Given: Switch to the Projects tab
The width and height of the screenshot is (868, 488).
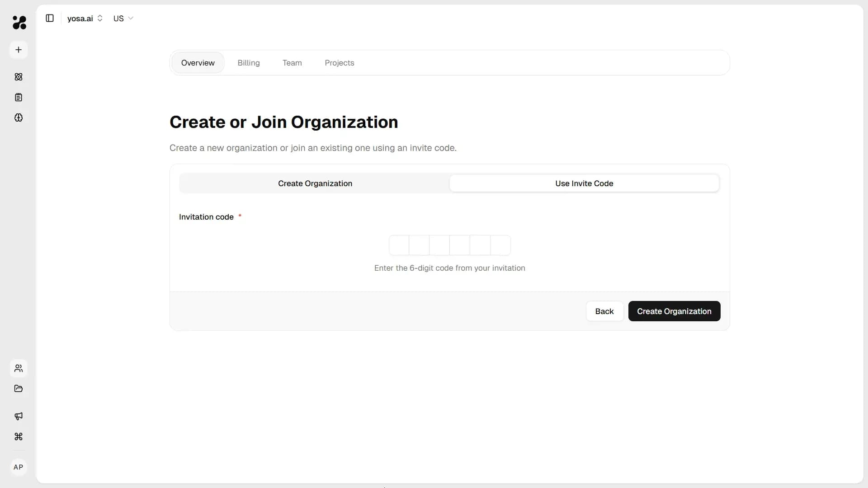Looking at the screenshot, I should [340, 63].
